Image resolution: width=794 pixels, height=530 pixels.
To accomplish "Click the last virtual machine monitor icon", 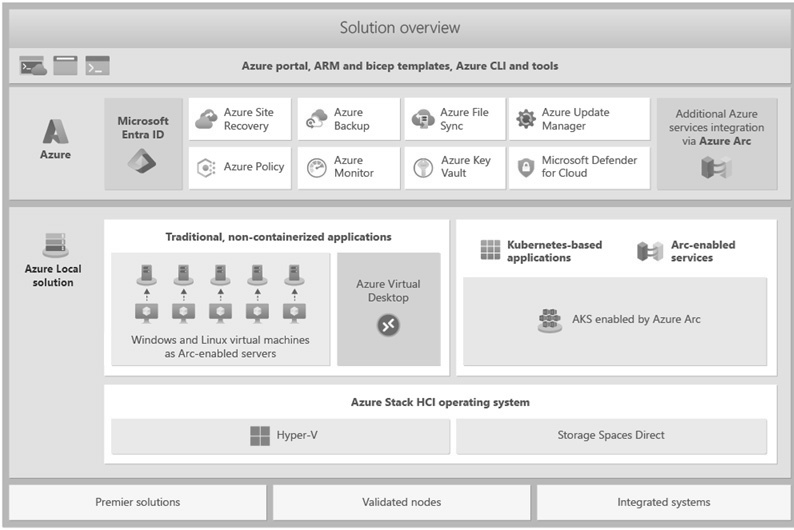I will click(x=294, y=313).
